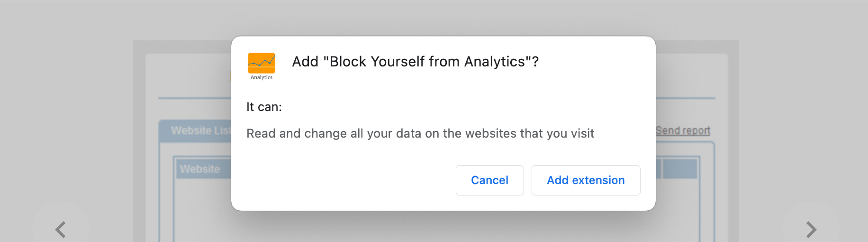This screenshot has height=242, width=868.
Task: Click the Add extension button
Action: click(x=586, y=180)
